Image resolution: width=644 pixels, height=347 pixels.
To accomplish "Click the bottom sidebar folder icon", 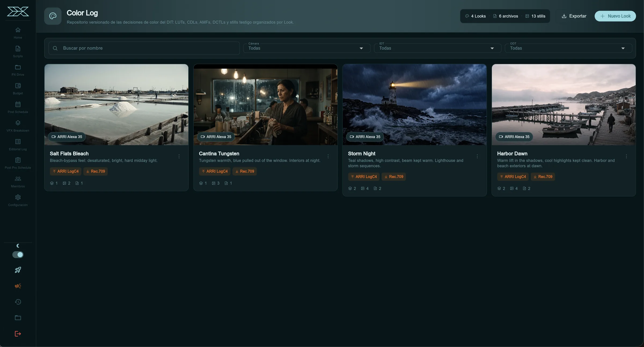I will 18,318.
